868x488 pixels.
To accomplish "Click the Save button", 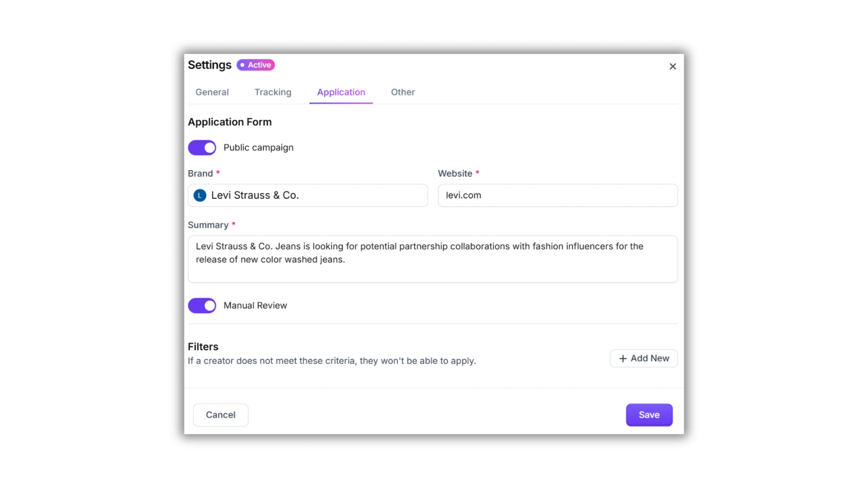I will pyautogui.click(x=649, y=414).
